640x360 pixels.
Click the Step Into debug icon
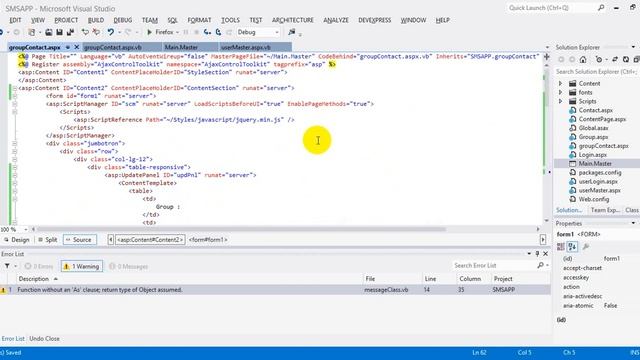207,32
